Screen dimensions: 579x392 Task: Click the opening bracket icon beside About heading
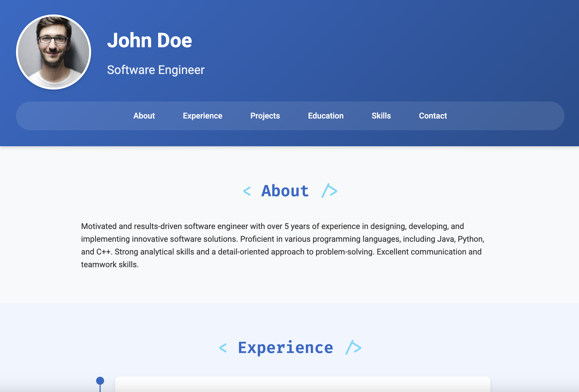[x=247, y=191]
